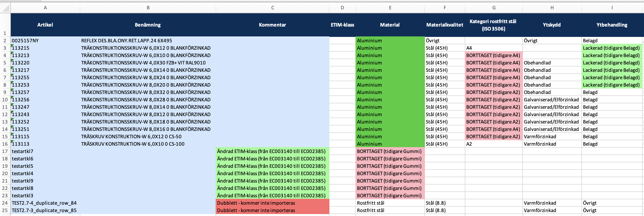This screenshot has height=216, width=644.
Task: Select testartkl7 article cell
Action: tap(45, 151)
